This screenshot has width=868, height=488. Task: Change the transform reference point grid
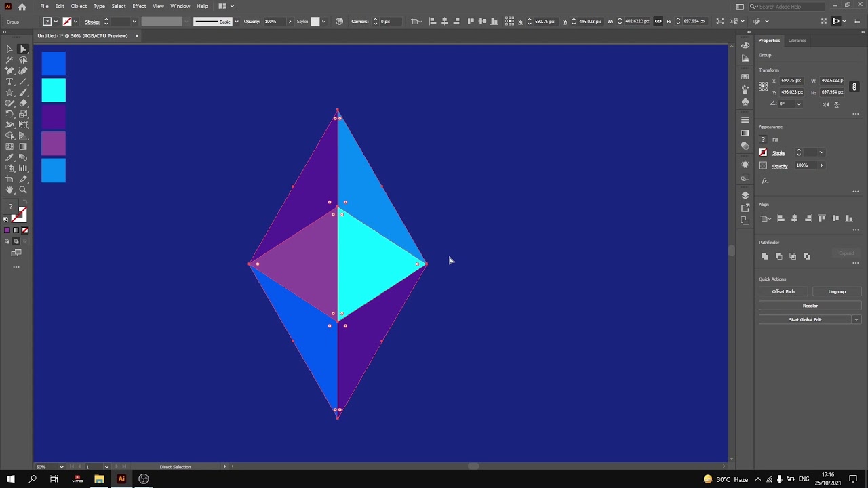point(764,86)
